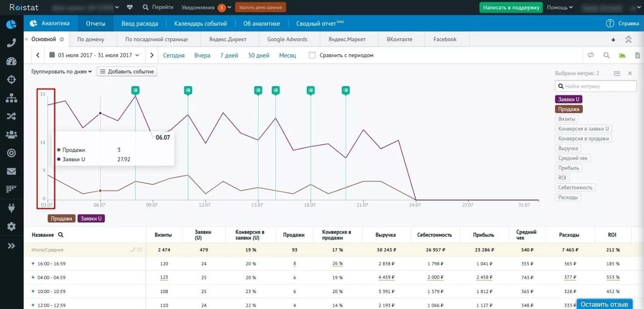Toggle the 'Выручка' metric tag
644x309 pixels.
coord(568,148)
